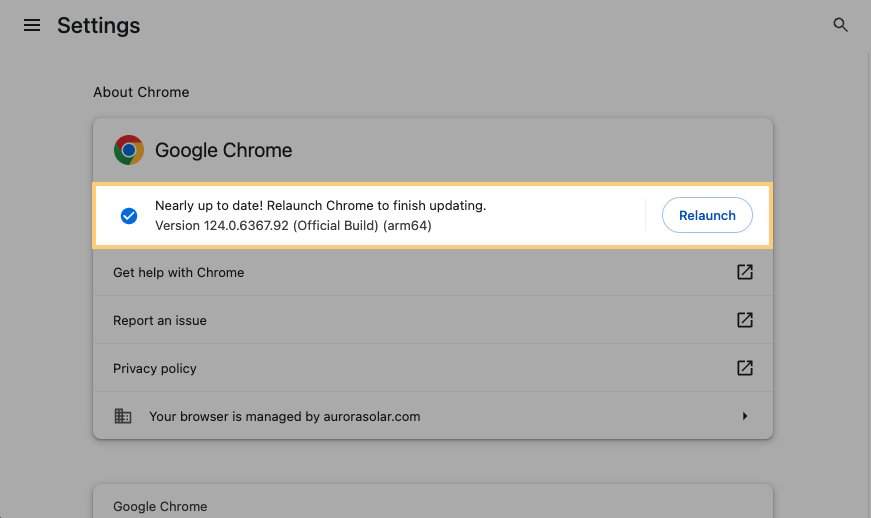Expand the managed browser arrow
Viewport: 871px width, 518px height.
[x=745, y=416]
